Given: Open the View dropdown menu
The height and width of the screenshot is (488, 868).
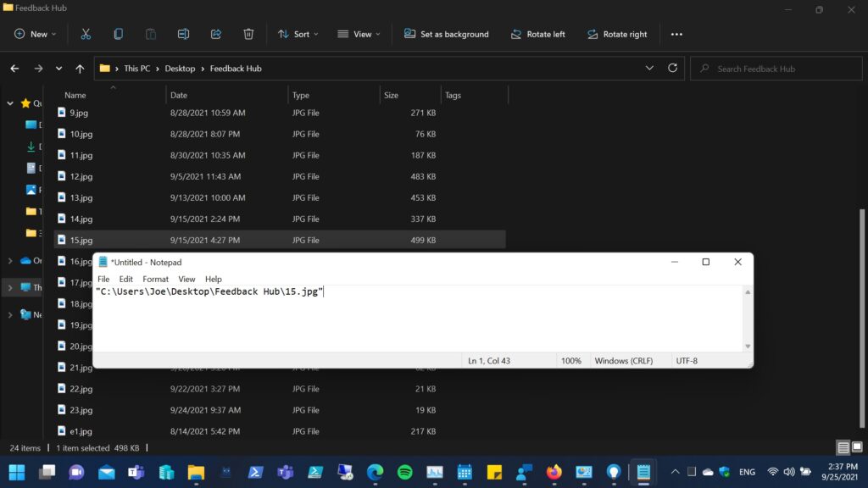Looking at the screenshot, I should click(359, 34).
